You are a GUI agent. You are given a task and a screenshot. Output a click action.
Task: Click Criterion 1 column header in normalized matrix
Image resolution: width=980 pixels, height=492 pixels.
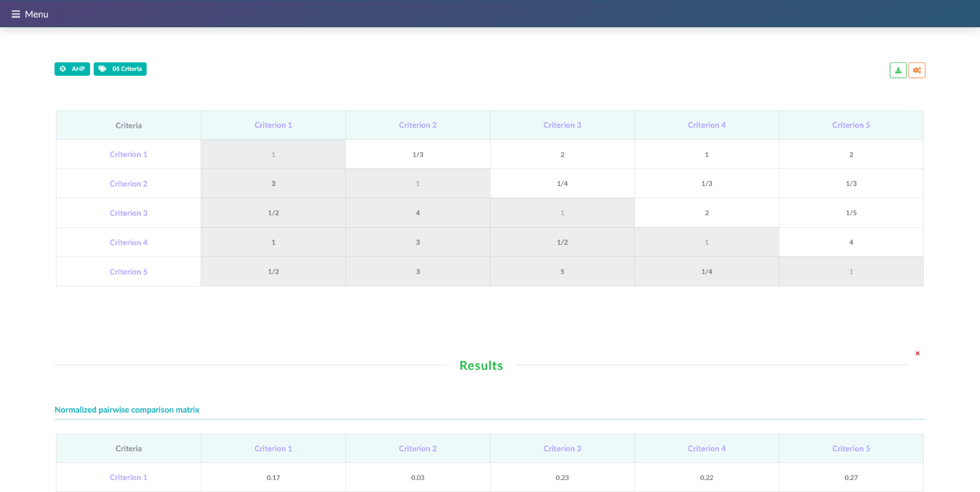click(273, 449)
